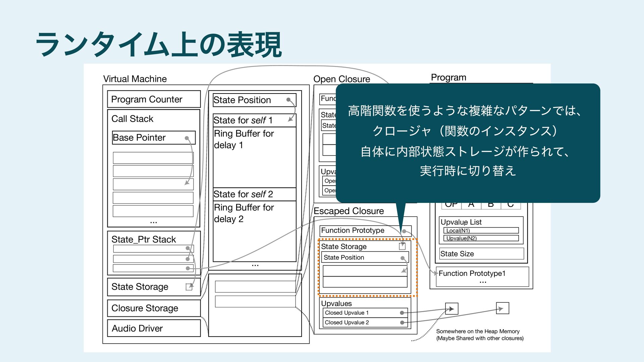Click Ring Buffer for delay 1 area
Viewport: 644px width, 362px height.
tap(254, 158)
